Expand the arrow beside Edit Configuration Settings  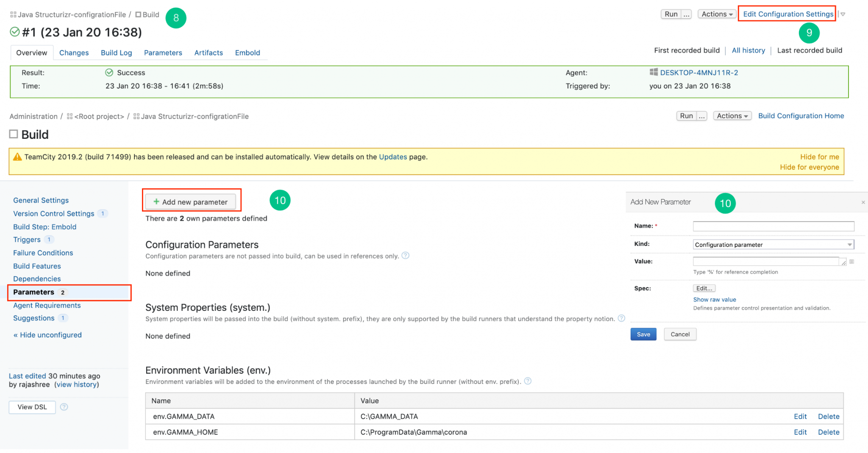(843, 14)
